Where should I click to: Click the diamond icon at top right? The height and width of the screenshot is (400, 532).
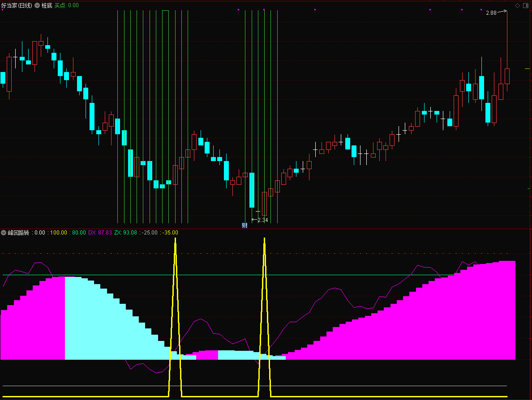pos(517,5)
